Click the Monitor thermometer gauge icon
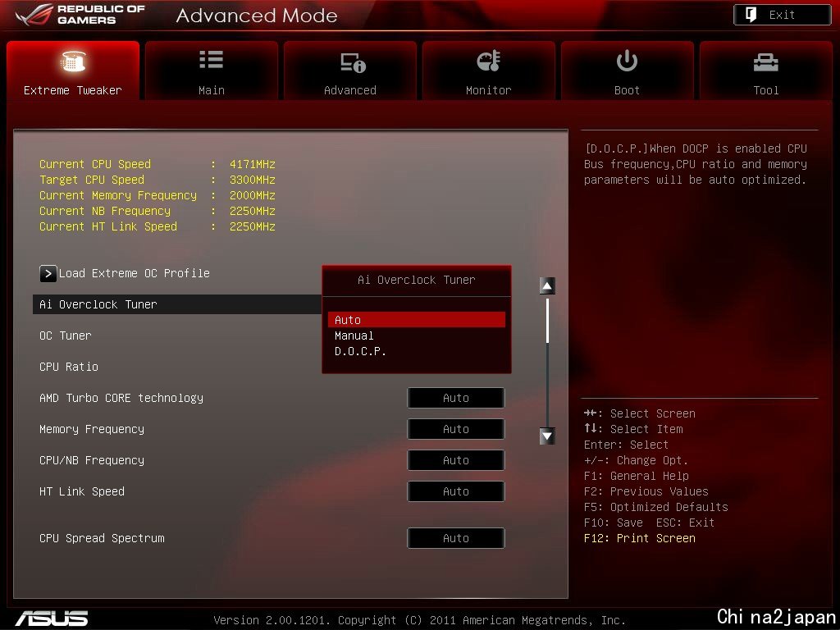Image resolution: width=840 pixels, height=630 pixels. tap(489, 61)
